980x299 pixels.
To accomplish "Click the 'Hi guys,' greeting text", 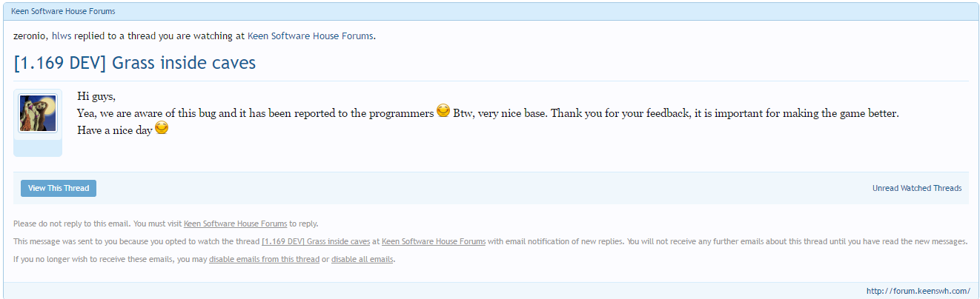I will pos(96,97).
